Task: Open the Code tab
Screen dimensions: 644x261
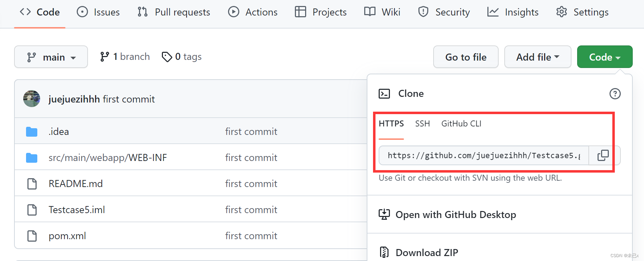Action: click(40, 12)
